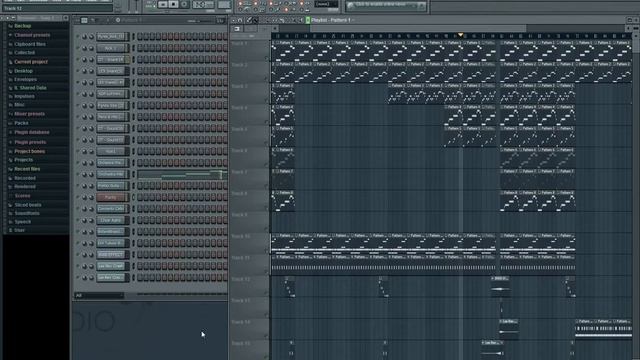Open the All channel group filter dropdown
Image resolution: width=640 pixels, height=360 pixels.
[99, 296]
